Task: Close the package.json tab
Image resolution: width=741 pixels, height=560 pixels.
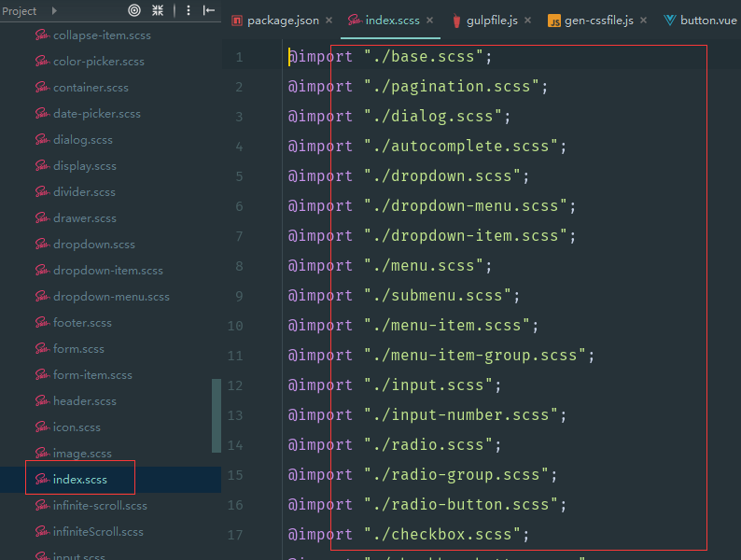Action: pyautogui.click(x=329, y=21)
